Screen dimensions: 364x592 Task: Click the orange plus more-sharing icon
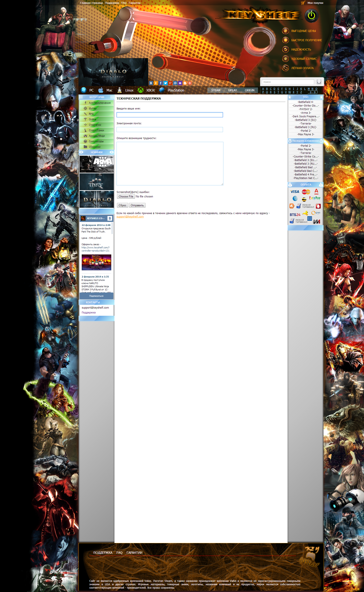click(x=190, y=83)
